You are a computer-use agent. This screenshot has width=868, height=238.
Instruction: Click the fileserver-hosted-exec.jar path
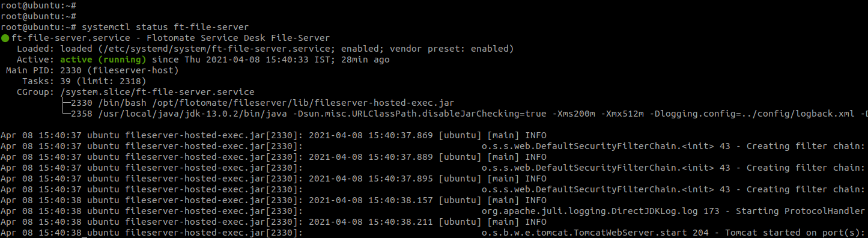[x=300, y=103]
